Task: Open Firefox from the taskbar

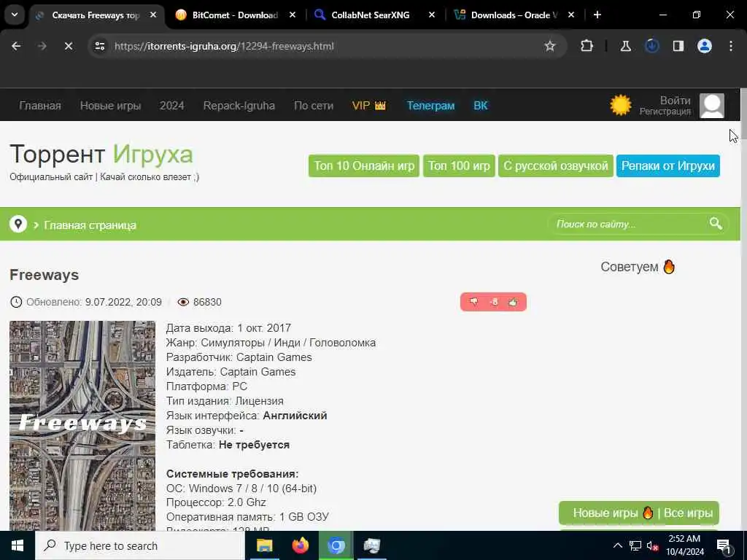Action: click(x=300, y=545)
